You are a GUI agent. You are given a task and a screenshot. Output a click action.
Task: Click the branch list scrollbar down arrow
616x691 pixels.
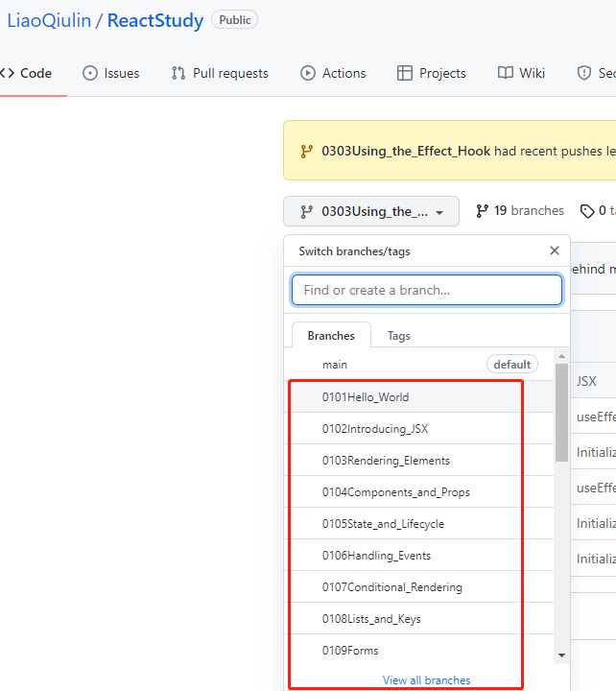point(561,655)
